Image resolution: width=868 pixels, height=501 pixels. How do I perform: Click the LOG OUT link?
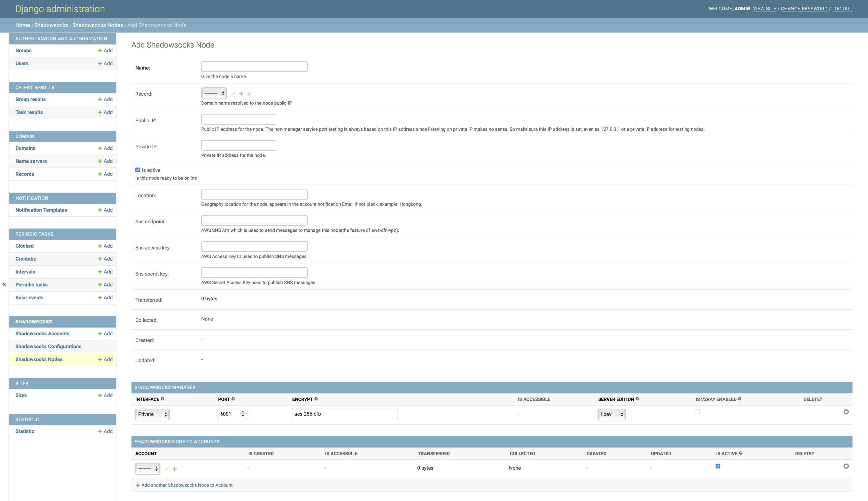(x=842, y=9)
